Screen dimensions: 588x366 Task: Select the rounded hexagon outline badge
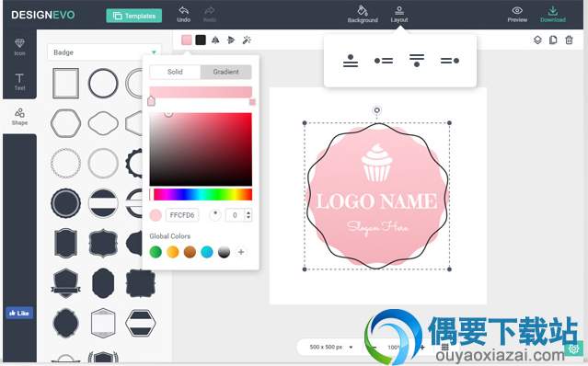pos(65,123)
